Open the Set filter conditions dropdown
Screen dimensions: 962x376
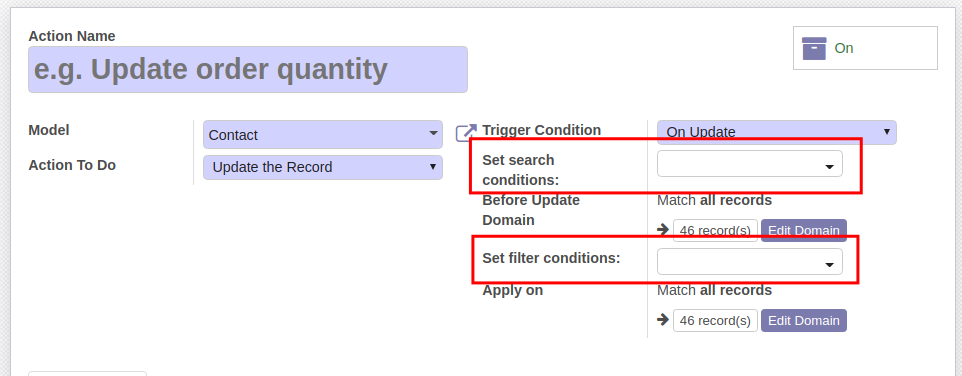click(750, 261)
